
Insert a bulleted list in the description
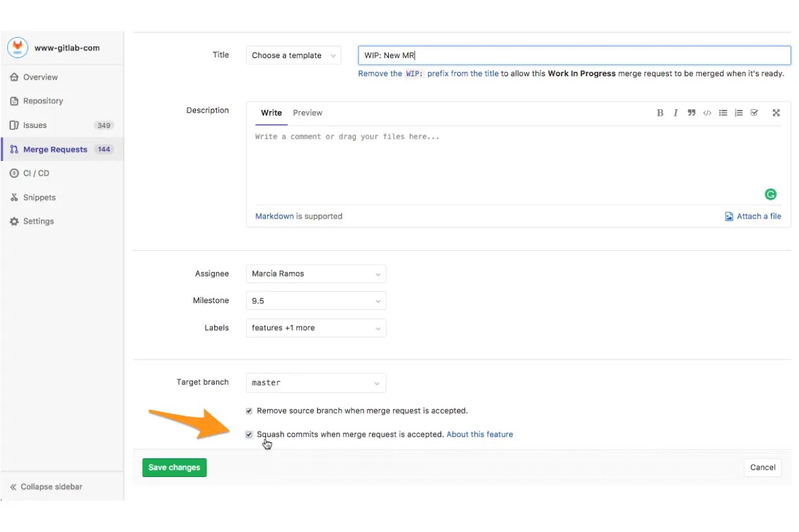(x=723, y=112)
